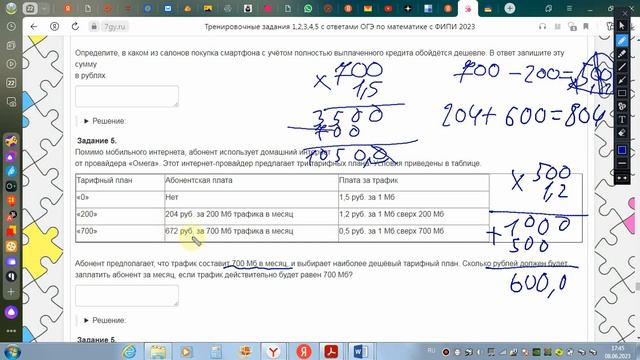Viewport: 640px width, 360px height.
Task: Click the answer field for Задание 5
Action: 127,296
